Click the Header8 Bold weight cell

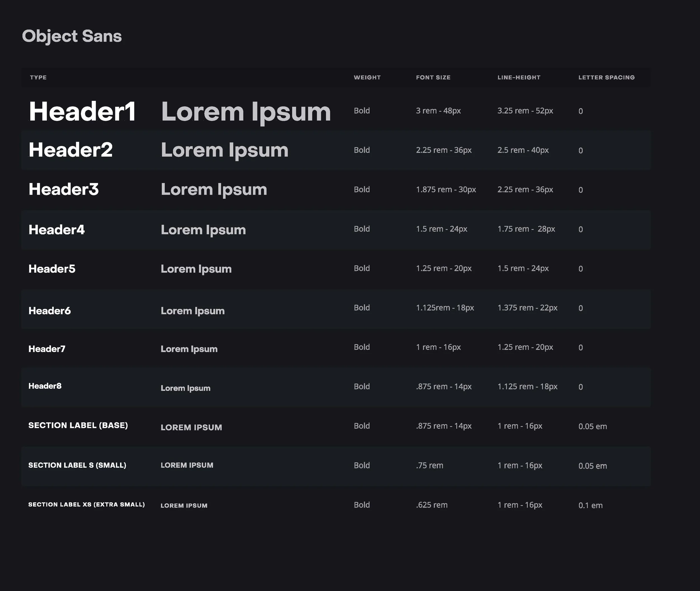tap(361, 386)
